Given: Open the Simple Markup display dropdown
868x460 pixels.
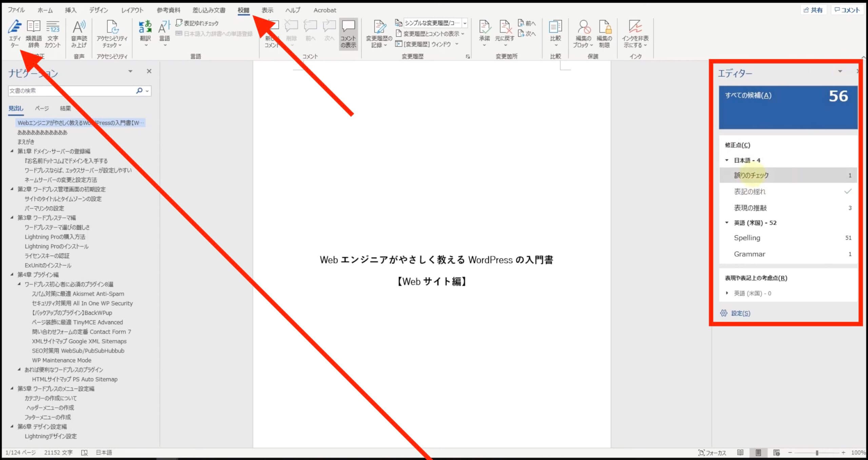Looking at the screenshot, I should (x=465, y=23).
